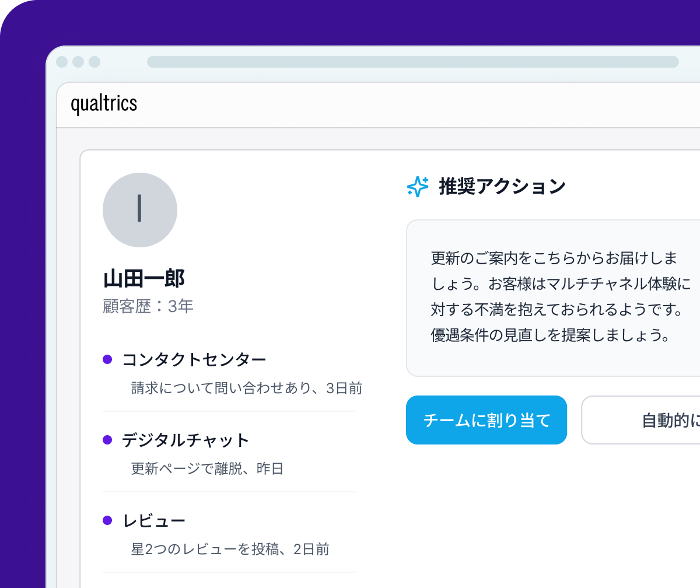Click the 自動的に outlined button

(640, 420)
